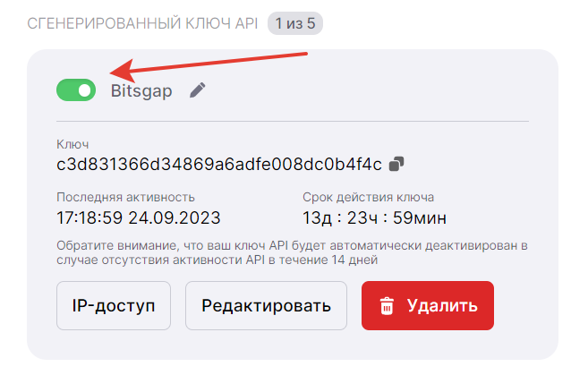The width and height of the screenshot is (588, 392).
Task: Click the Последняя активность label
Action: click(x=125, y=197)
